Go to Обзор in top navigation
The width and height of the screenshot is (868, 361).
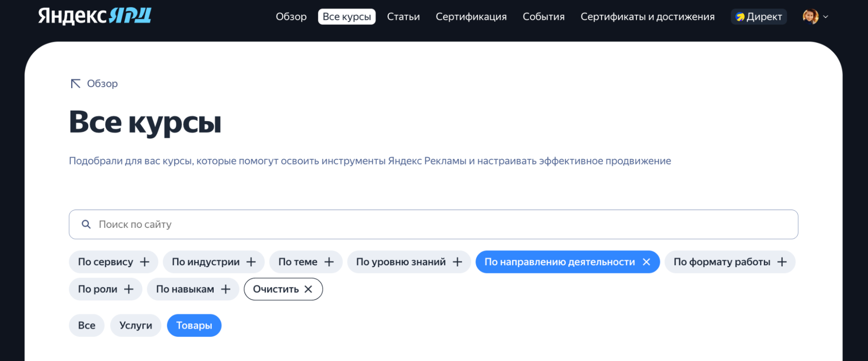click(x=291, y=17)
